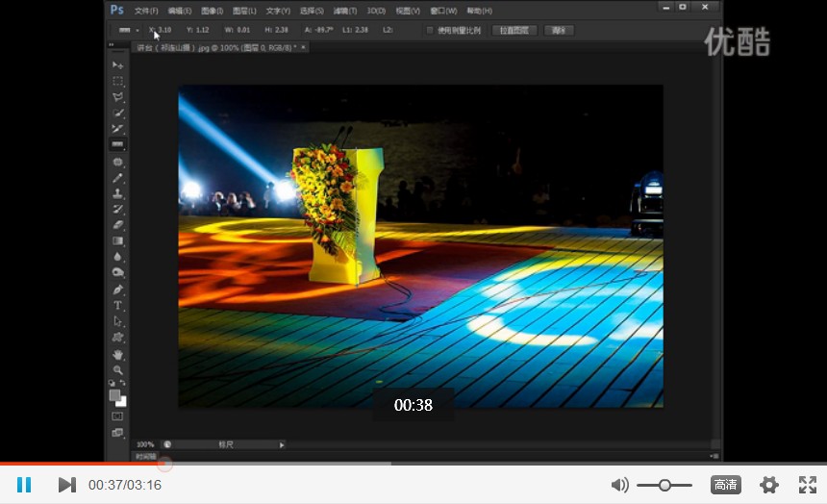Select the Path Selection arrow tool
Image resolution: width=827 pixels, height=504 pixels.
click(117, 321)
